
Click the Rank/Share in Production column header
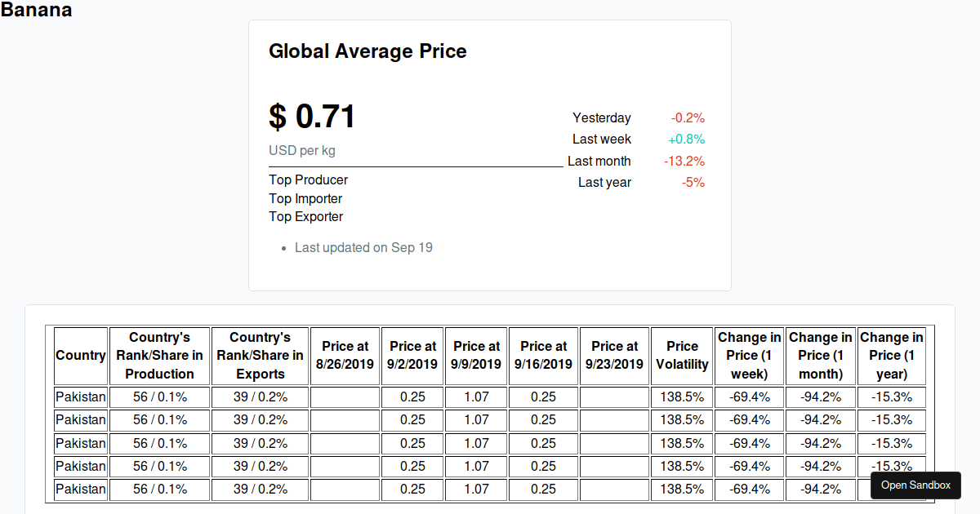(159, 356)
